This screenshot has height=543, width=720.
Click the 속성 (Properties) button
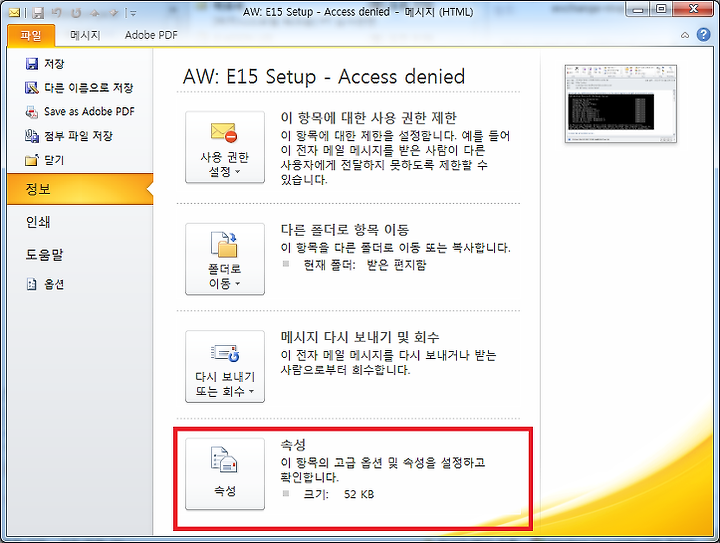[x=225, y=474]
